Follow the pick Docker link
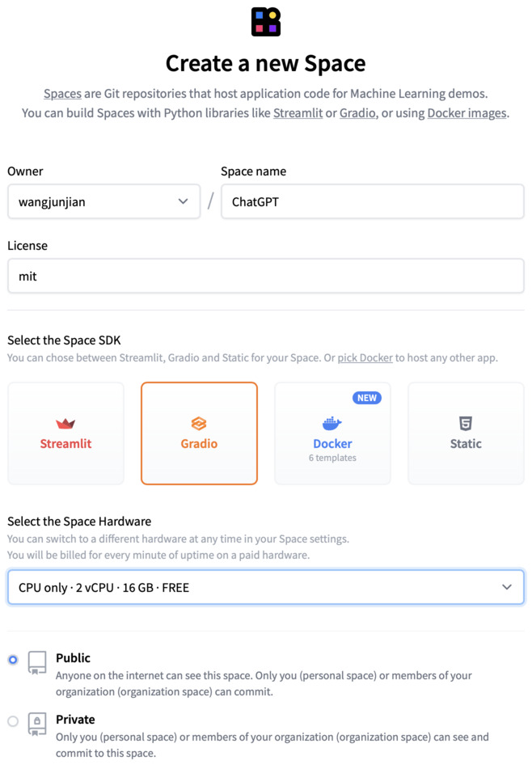This screenshot has width=532, height=769. coord(365,357)
